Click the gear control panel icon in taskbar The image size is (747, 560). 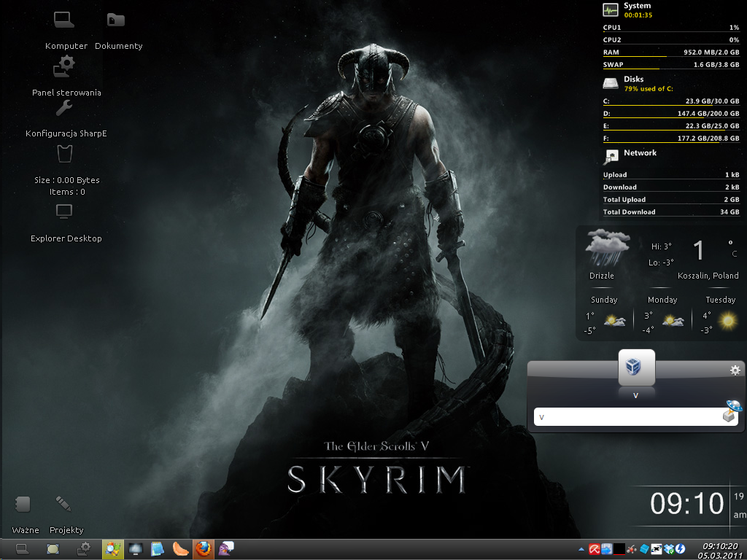point(84,550)
